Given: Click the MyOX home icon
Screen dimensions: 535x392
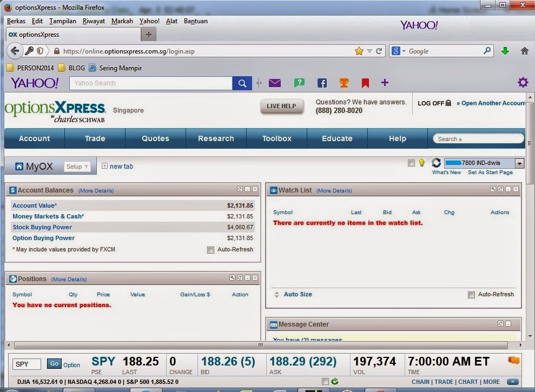Looking at the screenshot, I should click(x=19, y=167).
